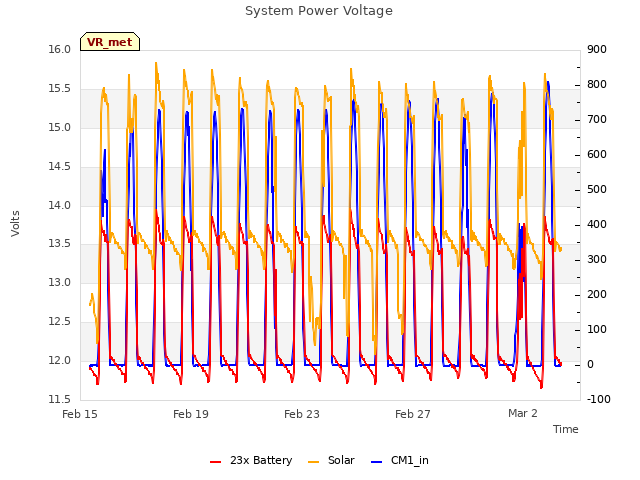Click the blue CM1_in legend swatch

pos(376,462)
